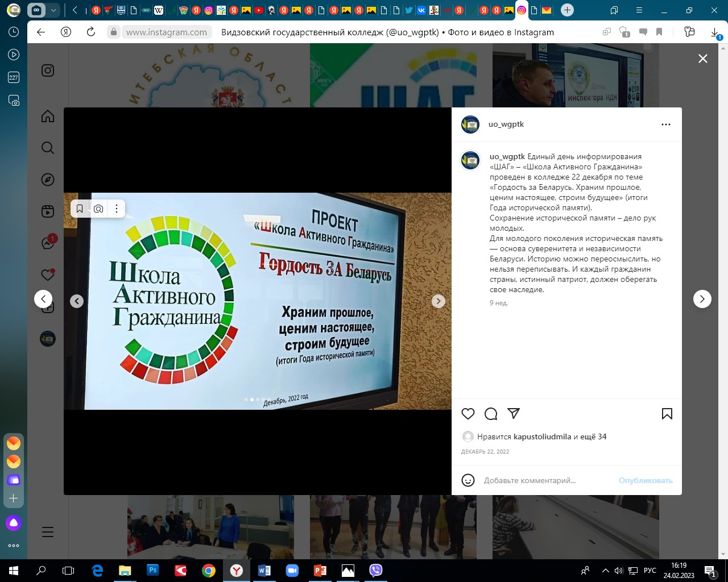Close the post overlay with the X
Viewport: 728px width, 582px height.
click(703, 59)
